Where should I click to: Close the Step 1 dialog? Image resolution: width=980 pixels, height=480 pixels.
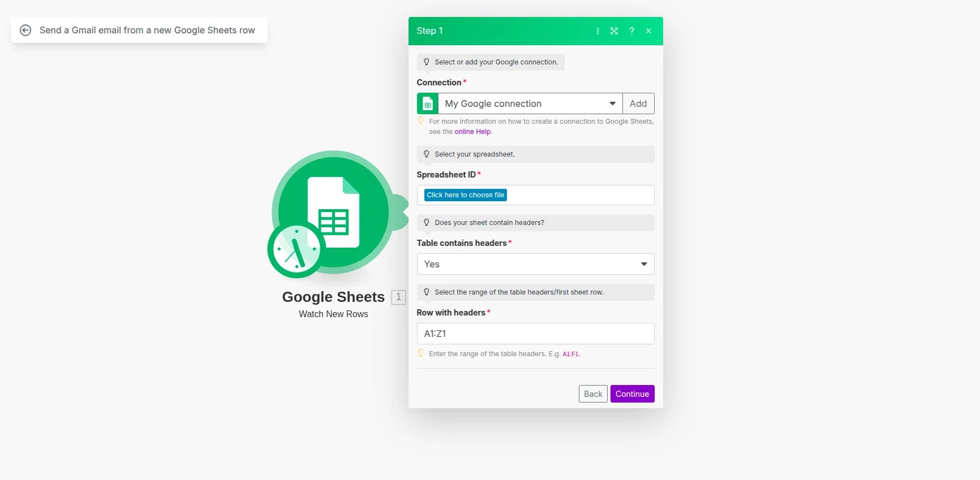click(x=648, y=31)
